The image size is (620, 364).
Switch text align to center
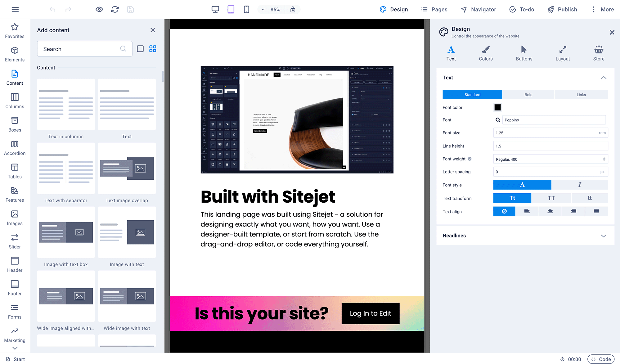coord(550,211)
